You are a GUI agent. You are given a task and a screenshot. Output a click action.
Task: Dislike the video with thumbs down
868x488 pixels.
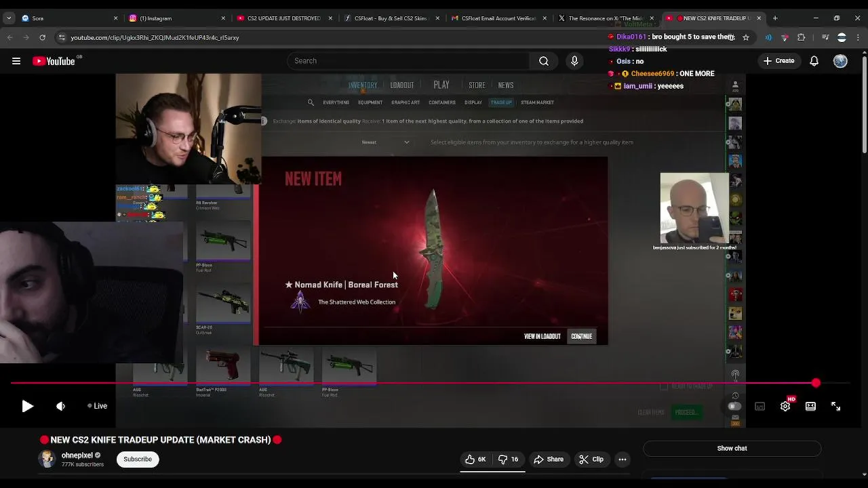pos(509,460)
